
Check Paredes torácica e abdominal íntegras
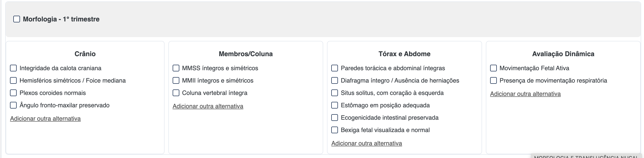(x=335, y=68)
